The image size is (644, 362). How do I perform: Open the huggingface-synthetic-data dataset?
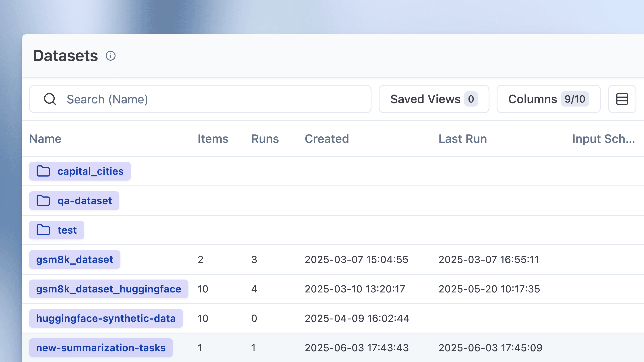[106, 318]
